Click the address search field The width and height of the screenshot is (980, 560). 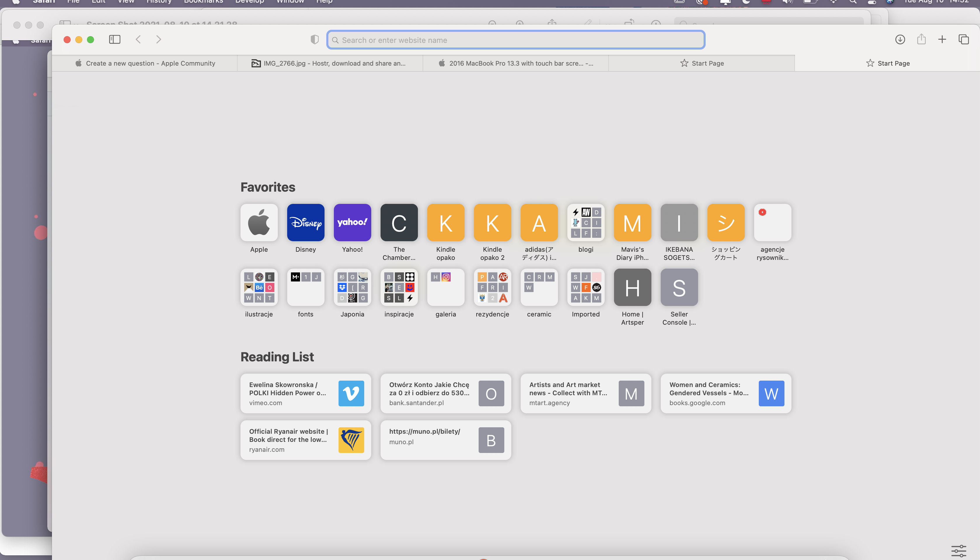516,40
